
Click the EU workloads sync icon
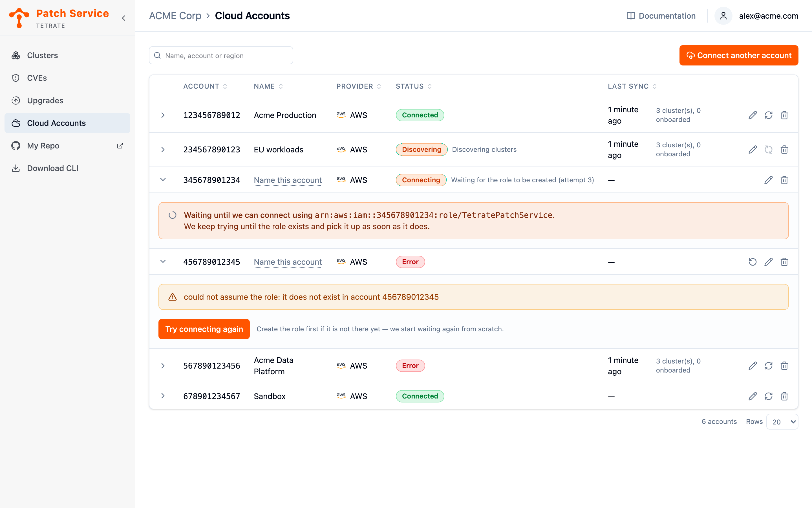(x=768, y=150)
